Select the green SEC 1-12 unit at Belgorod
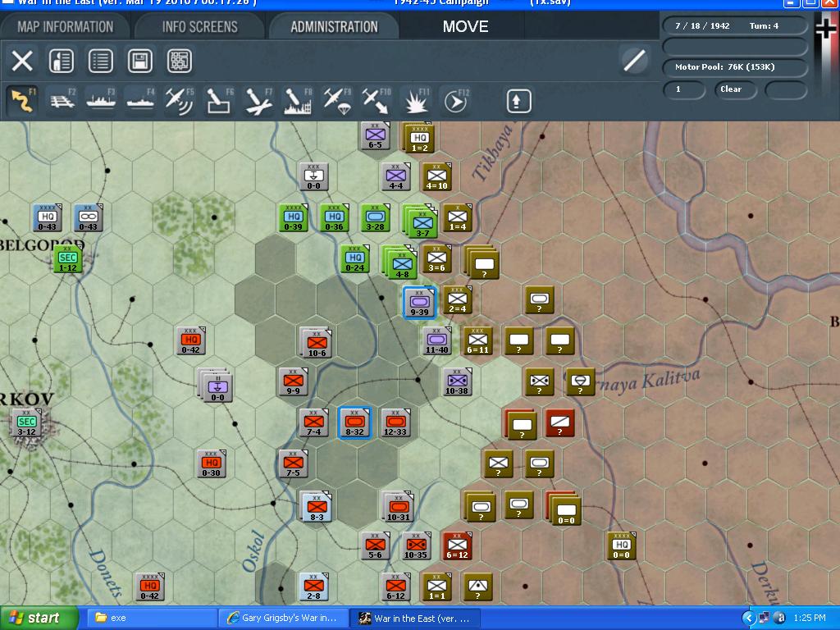This screenshot has width=840, height=630. coord(68,258)
